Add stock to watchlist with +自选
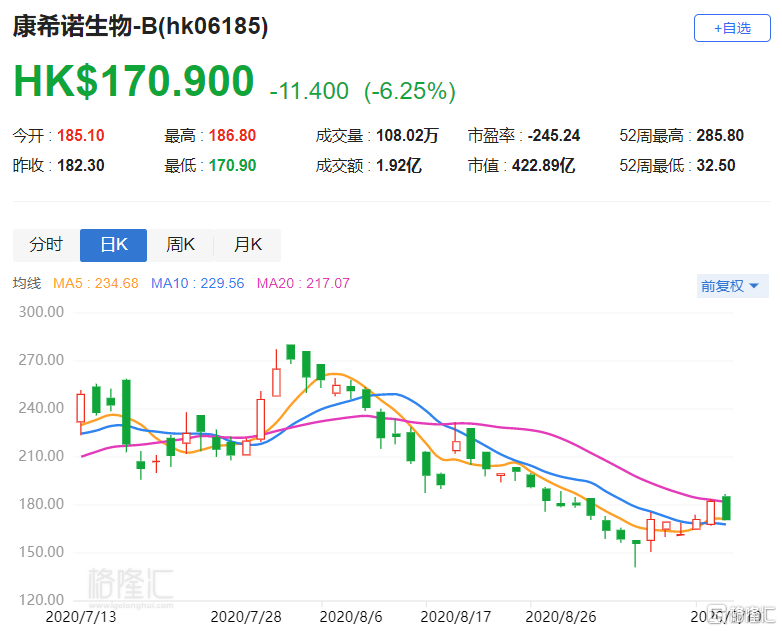Screen dimensions: 782x631 [732, 28]
